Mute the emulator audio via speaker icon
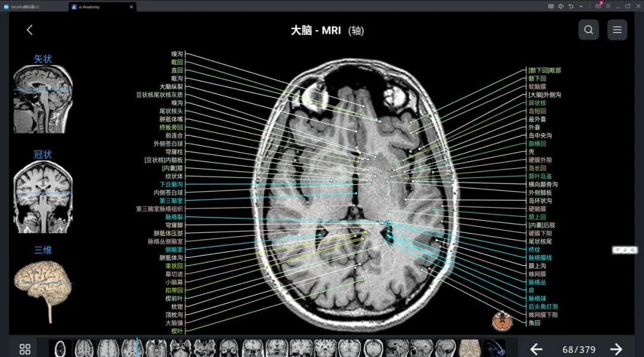The width and height of the screenshot is (644, 357). (x=561, y=6)
